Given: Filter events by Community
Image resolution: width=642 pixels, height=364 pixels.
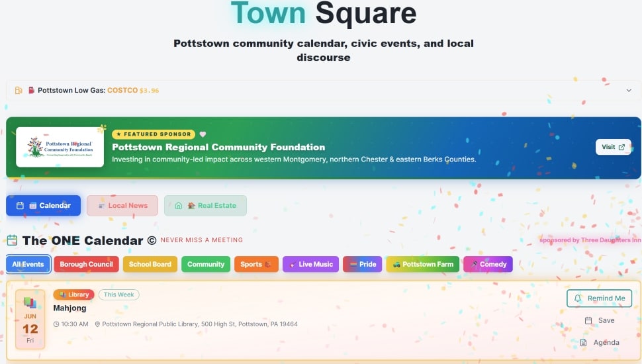Looking at the screenshot, I should [206, 264].
